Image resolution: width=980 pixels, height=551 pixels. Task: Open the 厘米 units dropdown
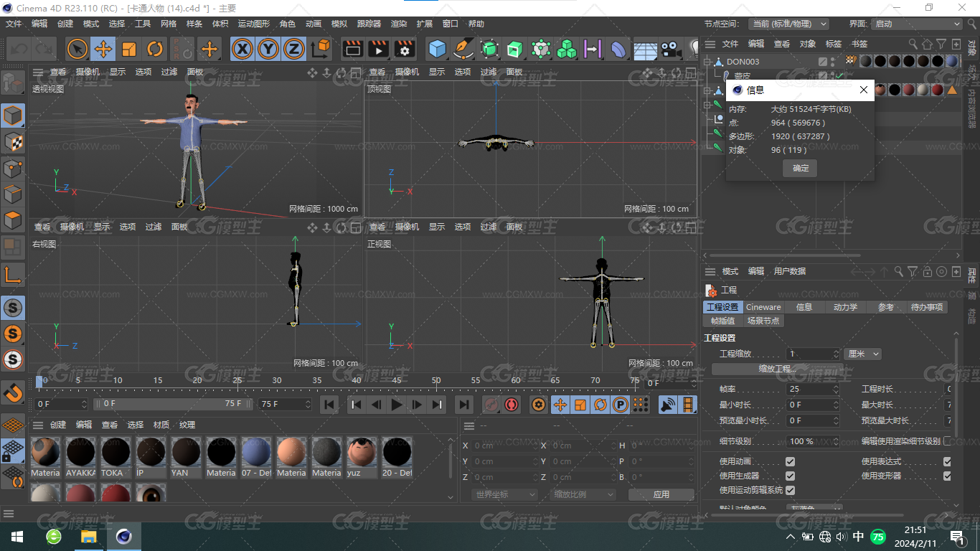(x=863, y=354)
